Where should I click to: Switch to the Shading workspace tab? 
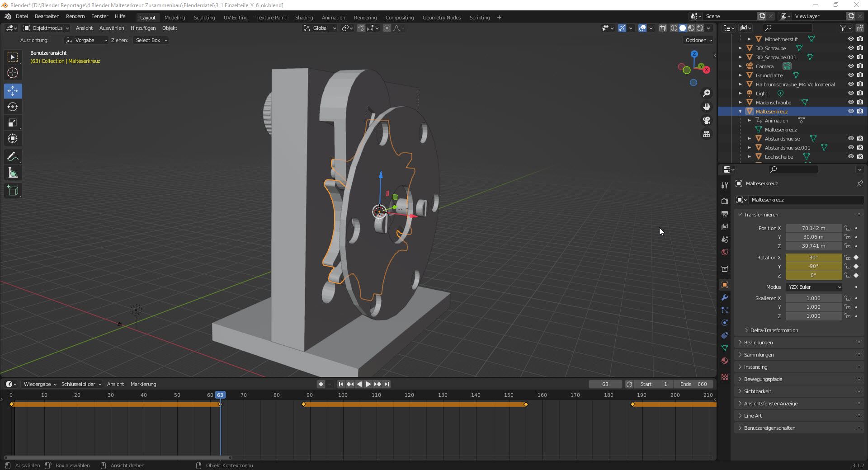[x=304, y=18]
